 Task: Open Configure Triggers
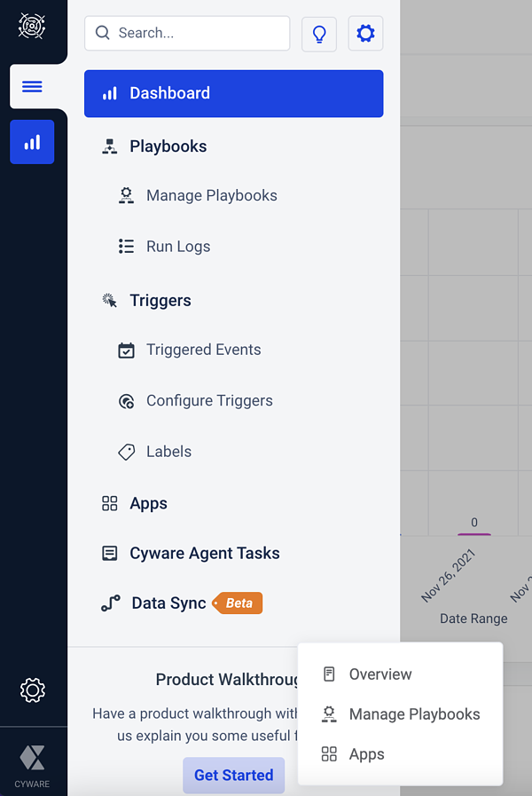[x=209, y=400]
